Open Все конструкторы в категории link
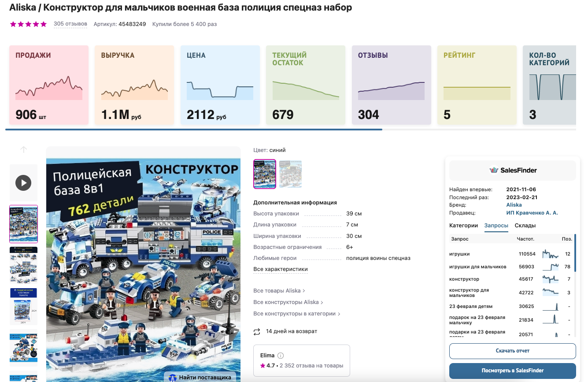Viewport: 588px width, 382px height. [297, 314]
